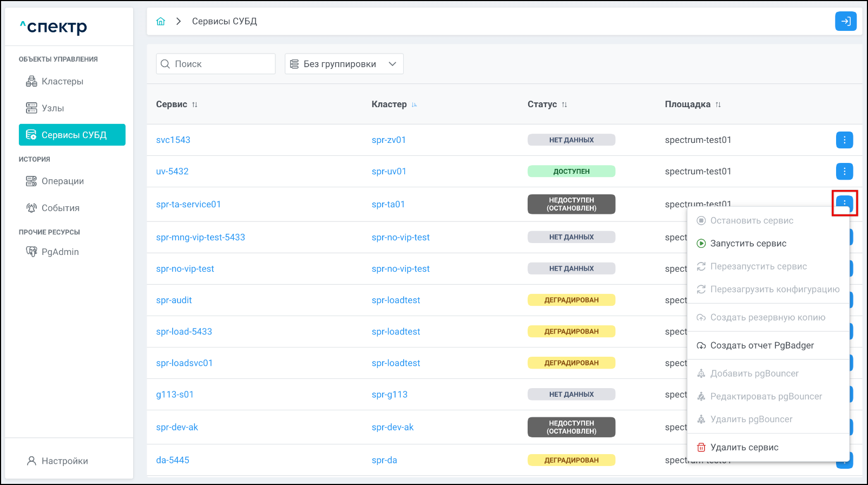
Task: Open the spr-audit service link
Action: (x=174, y=300)
